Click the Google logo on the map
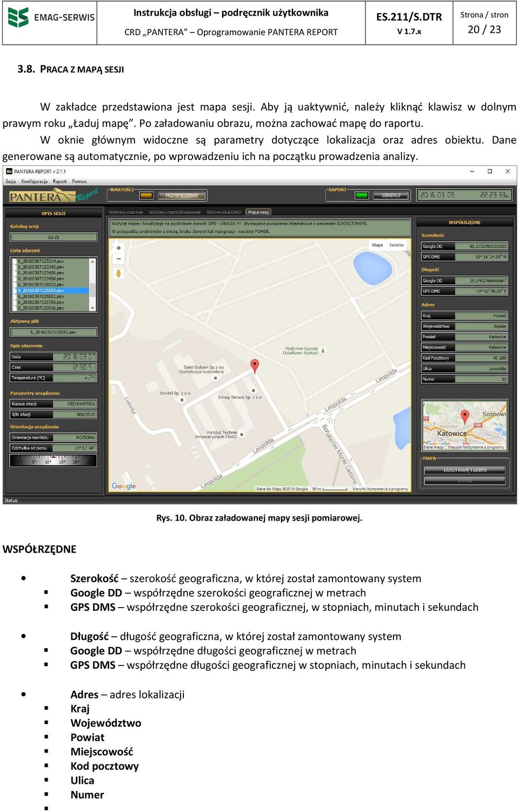519x812 pixels. pos(124,486)
